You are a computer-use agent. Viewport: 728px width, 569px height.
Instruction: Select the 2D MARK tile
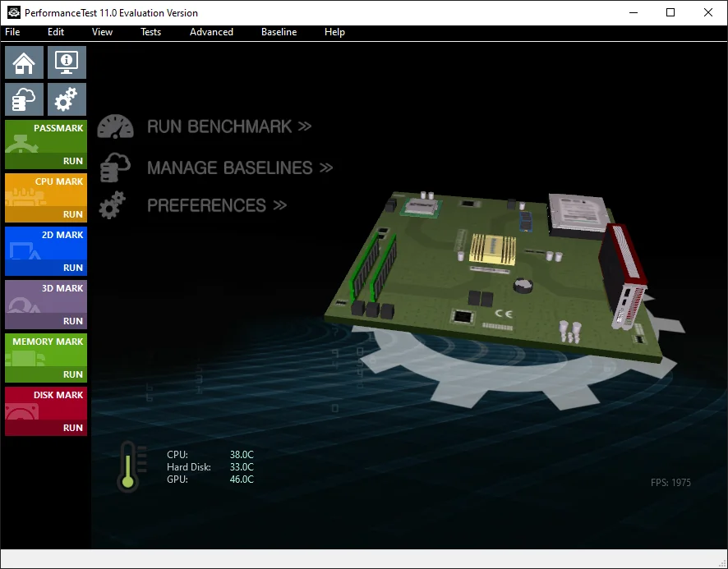[46, 244]
